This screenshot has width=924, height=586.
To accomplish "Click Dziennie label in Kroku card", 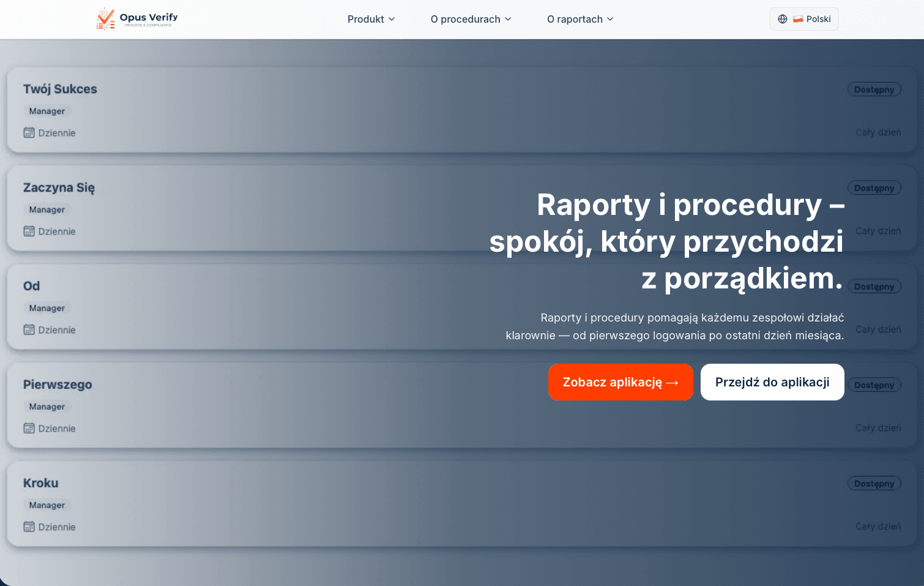I will tap(57, 527).
